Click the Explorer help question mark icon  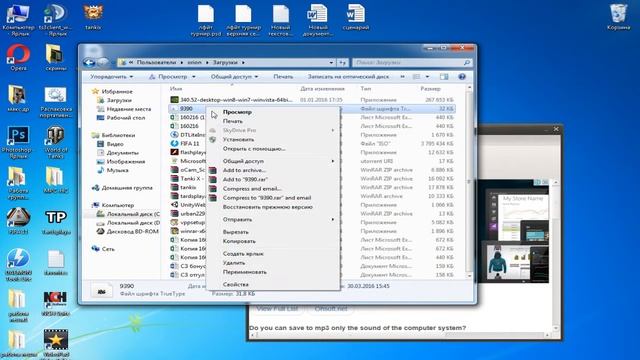(x=462, y=77)
